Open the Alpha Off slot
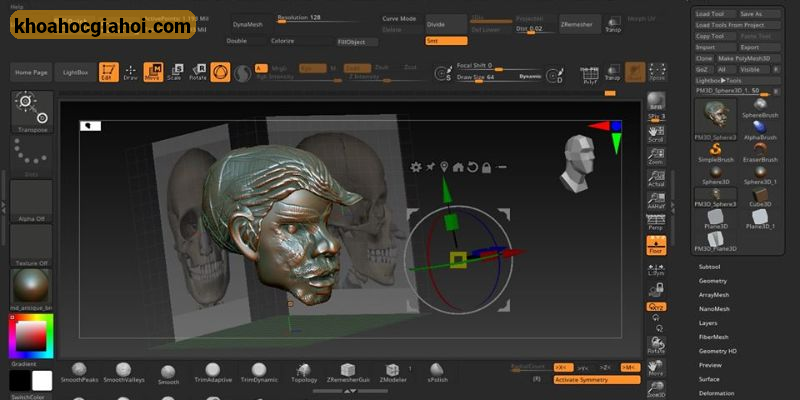This screenshot has height=400, width=800. click(32, 201)
